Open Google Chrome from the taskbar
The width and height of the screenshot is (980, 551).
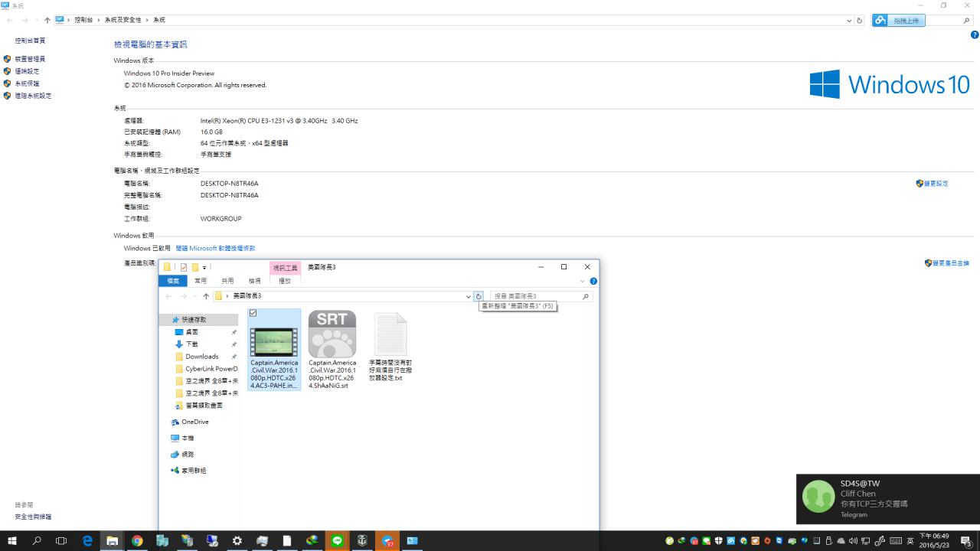(137, 541)
